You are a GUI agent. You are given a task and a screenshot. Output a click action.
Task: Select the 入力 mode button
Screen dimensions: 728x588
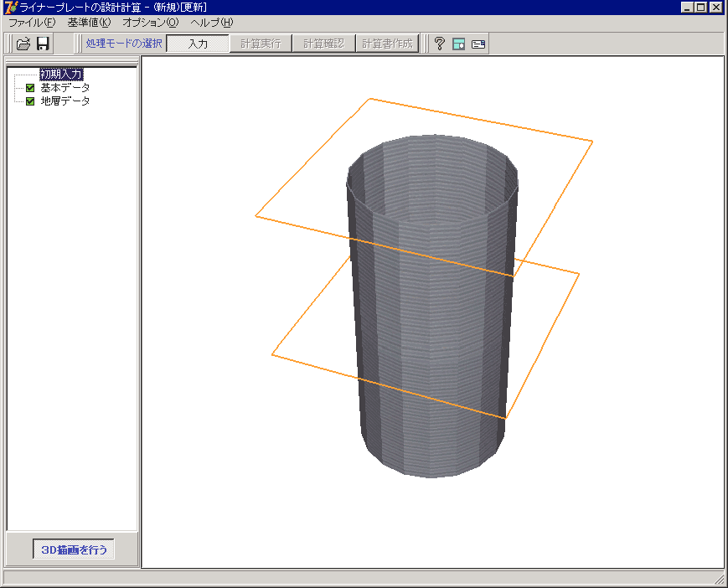[x=198, y=44]
